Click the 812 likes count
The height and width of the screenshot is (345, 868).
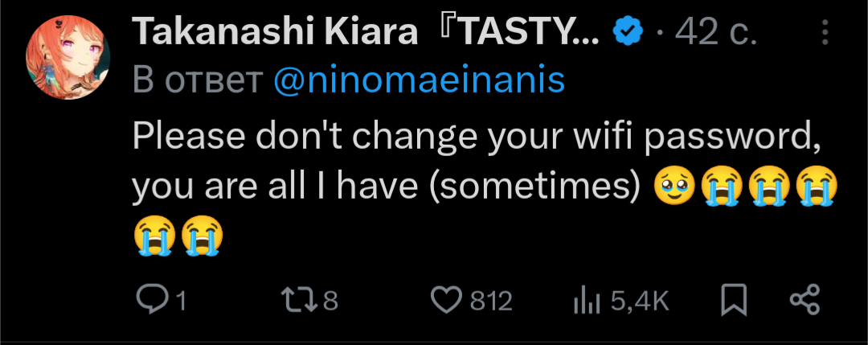[x=490, y=301]
